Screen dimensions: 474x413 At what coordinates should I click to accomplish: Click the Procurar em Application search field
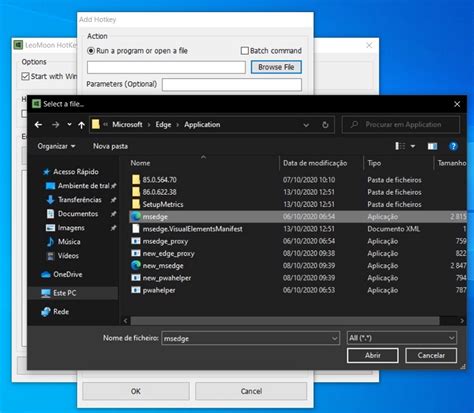pos(401,125)
